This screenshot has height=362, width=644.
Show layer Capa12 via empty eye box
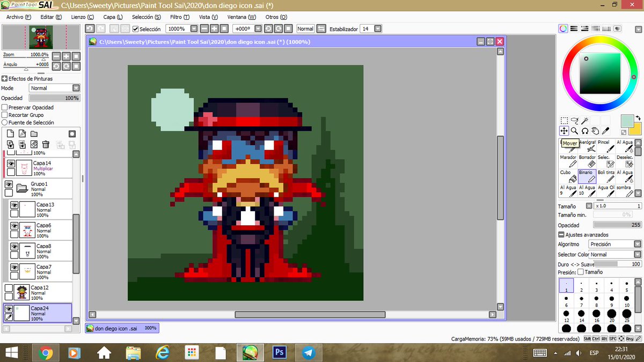coord(9,289)
